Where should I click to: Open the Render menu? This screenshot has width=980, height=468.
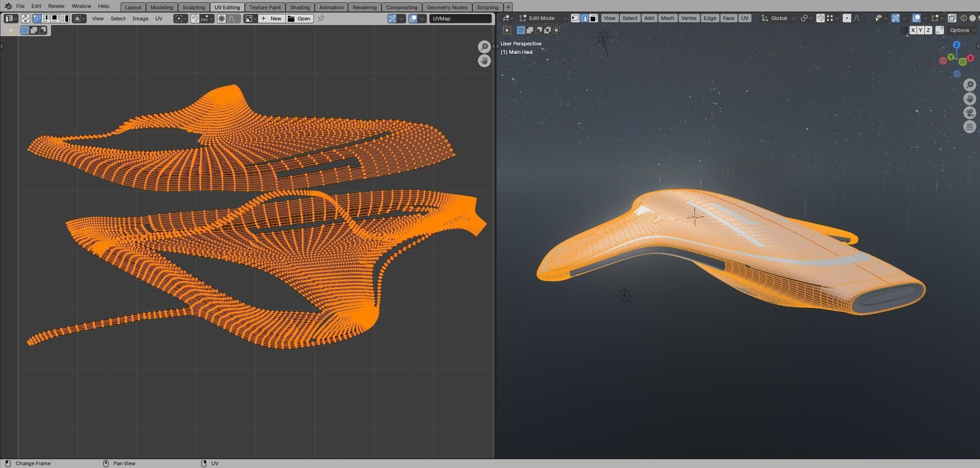point(56,6)
